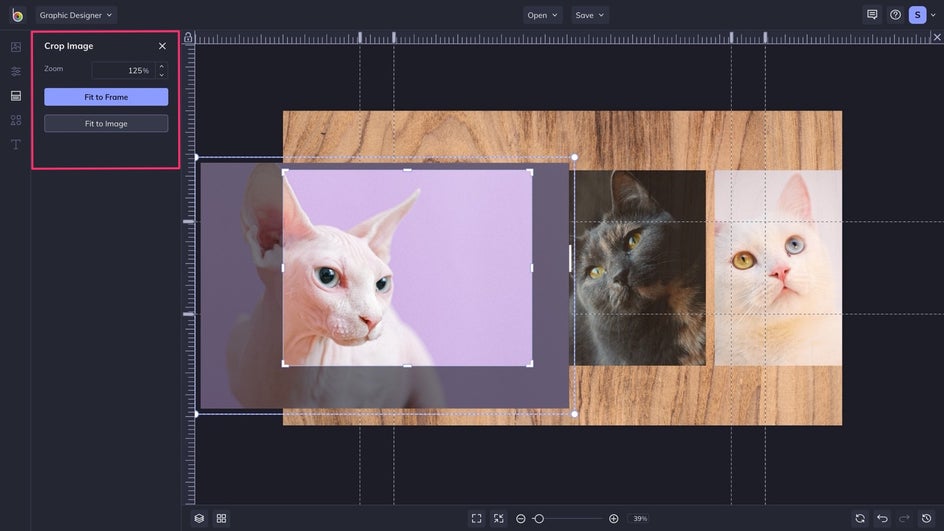Select the white cat photo

(778, 268)
